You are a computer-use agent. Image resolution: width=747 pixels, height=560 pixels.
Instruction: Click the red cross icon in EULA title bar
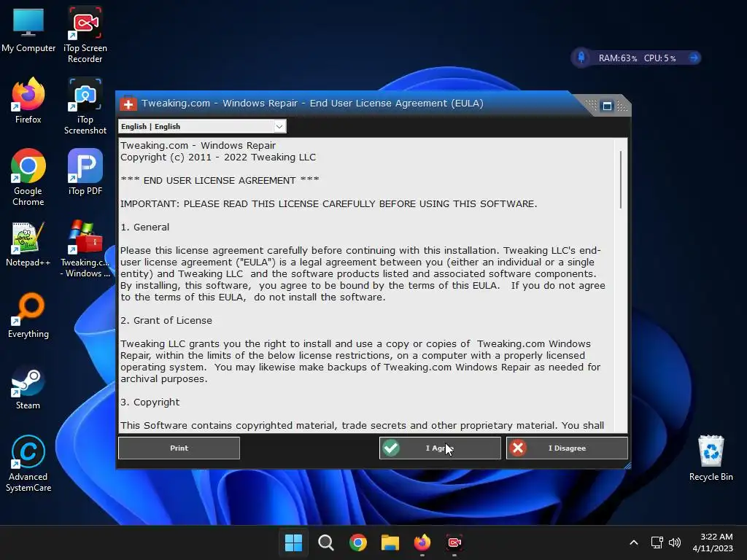[x=128, y=104]
